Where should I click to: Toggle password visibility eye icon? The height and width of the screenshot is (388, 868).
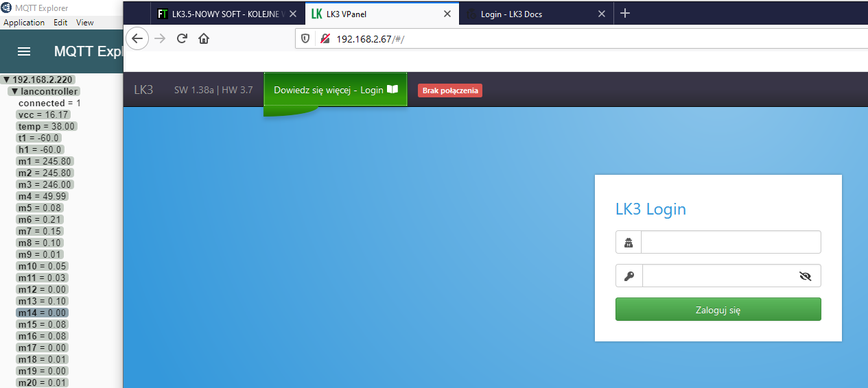point(806,276)
